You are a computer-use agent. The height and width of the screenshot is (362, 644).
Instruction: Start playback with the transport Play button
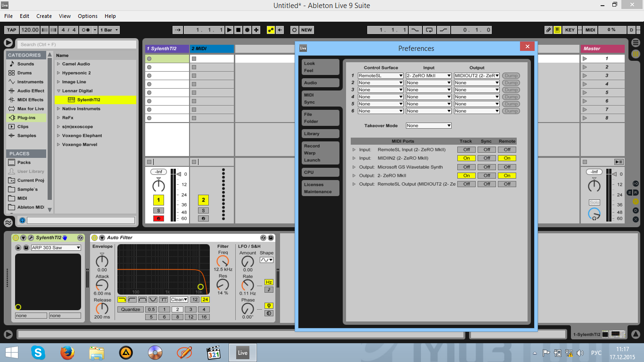(x=229, y=30)
